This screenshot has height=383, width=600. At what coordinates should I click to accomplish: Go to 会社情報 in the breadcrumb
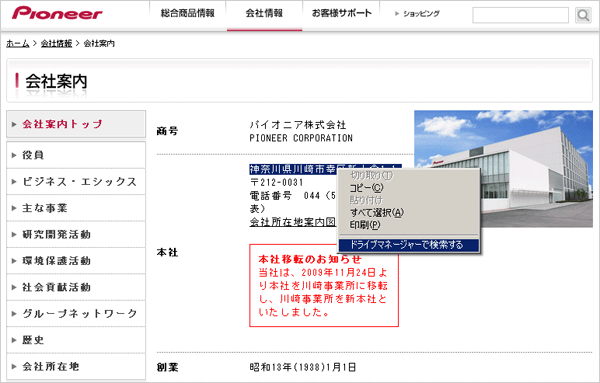click(56, 43)
